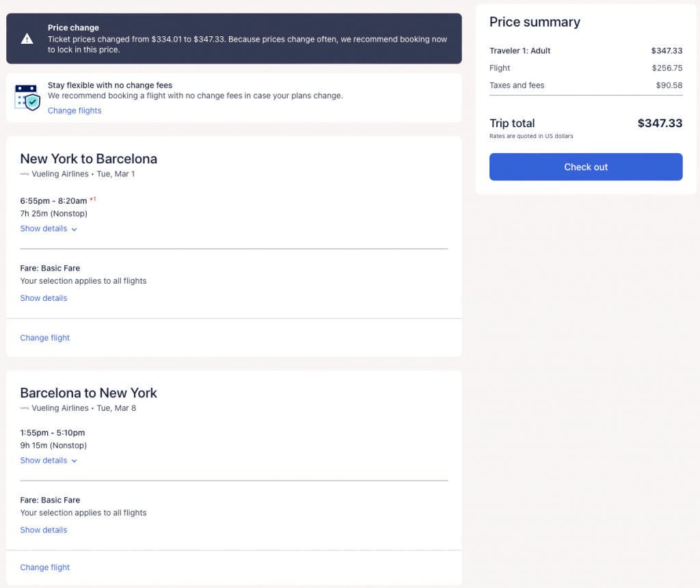700x588 pixels.
Task: Expand flight details for Barcelona to New York
Action: pos(49,461)
